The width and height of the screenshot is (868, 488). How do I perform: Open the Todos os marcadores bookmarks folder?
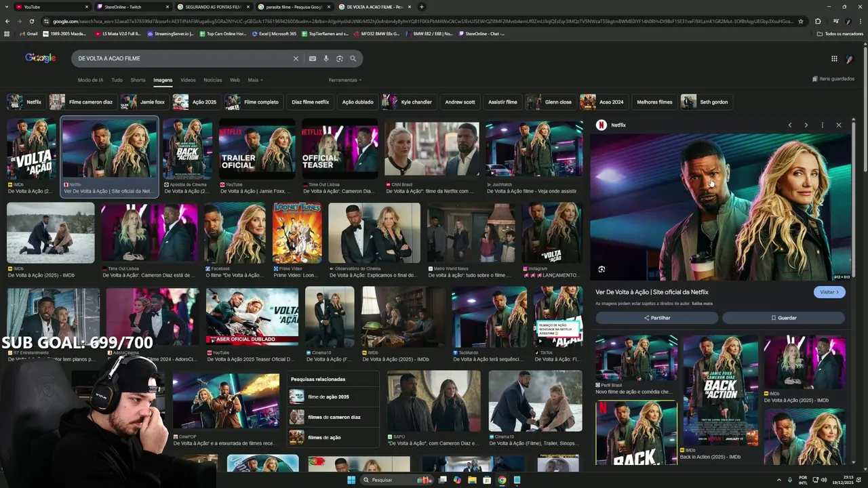840,33
